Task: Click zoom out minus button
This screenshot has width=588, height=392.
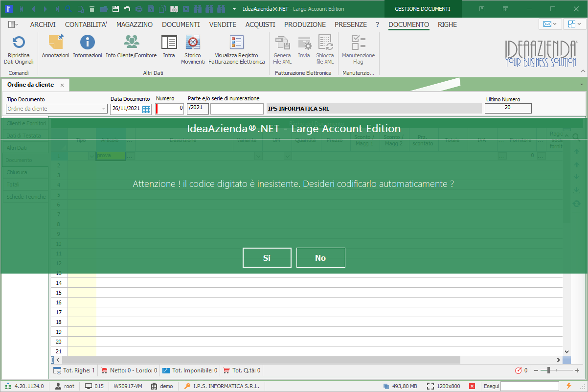Action: [537, 370]
